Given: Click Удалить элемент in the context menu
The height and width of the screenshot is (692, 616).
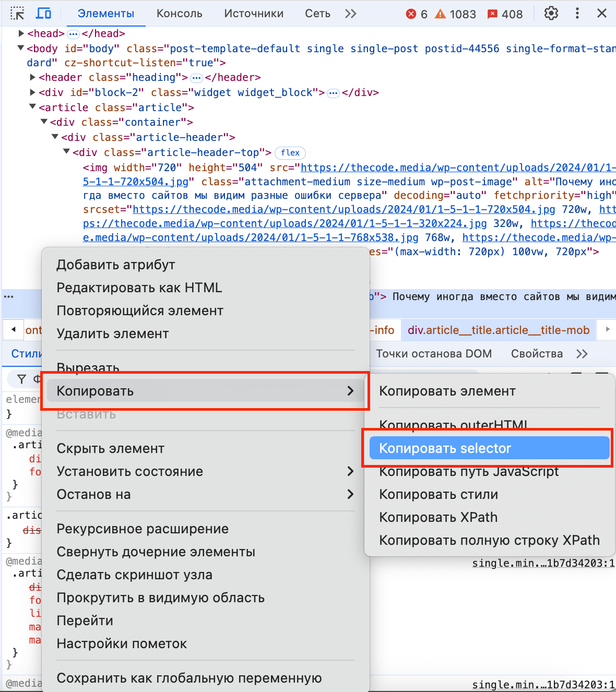Looking at the screenshot, I should pos(112,333).
